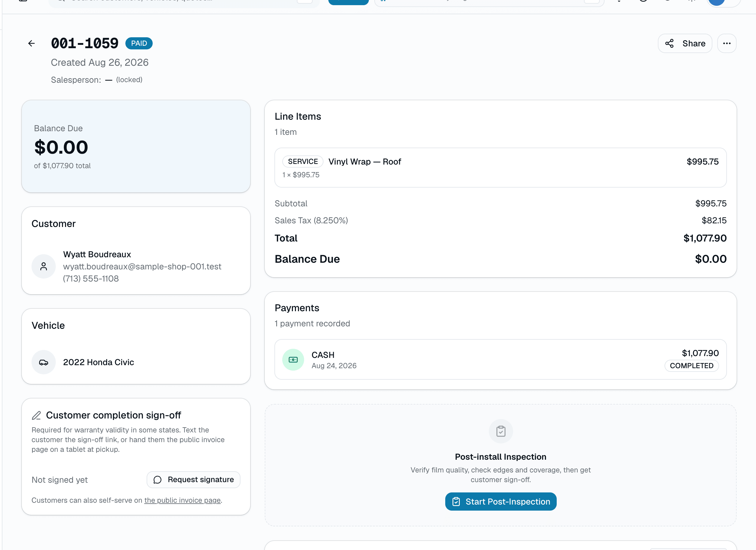Click the COMPLETED payment status badge
The image size is (756, 550).
tap(692, 365)
